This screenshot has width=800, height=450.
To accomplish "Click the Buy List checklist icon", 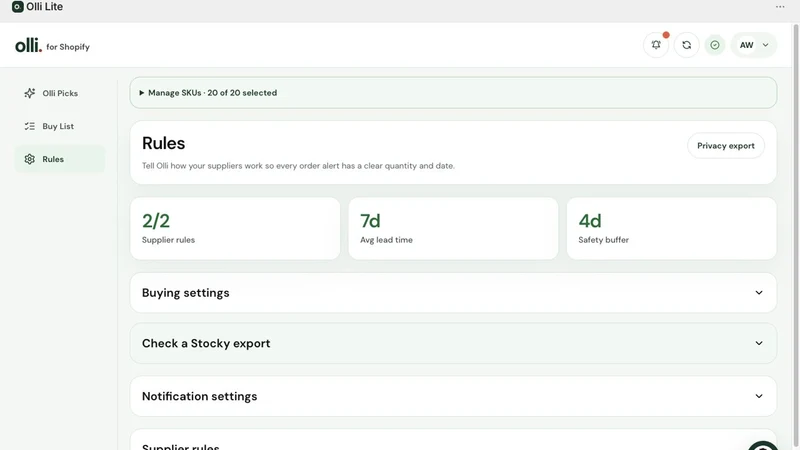I will (30, 126).
